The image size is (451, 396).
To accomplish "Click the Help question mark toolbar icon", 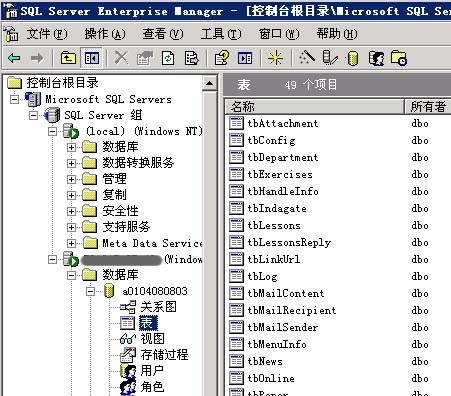I will [x=222, y=58].
